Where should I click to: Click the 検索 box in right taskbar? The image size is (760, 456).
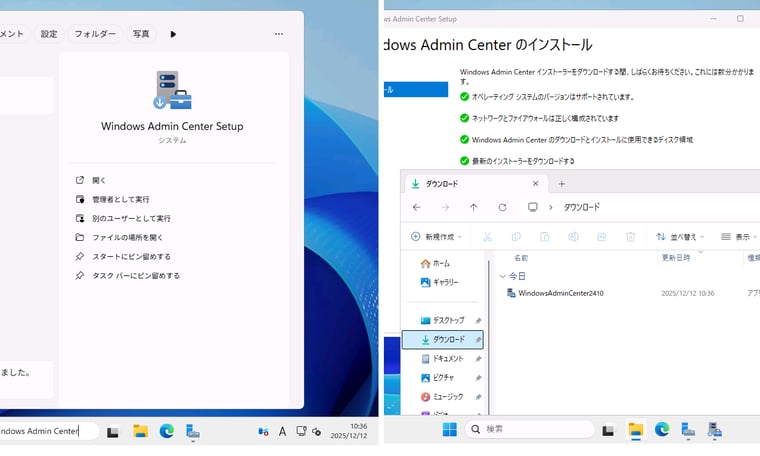coord(529,429)
